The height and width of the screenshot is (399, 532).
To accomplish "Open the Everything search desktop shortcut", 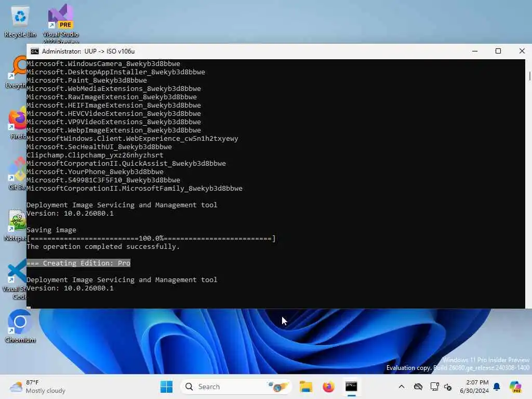I will 16,73.
